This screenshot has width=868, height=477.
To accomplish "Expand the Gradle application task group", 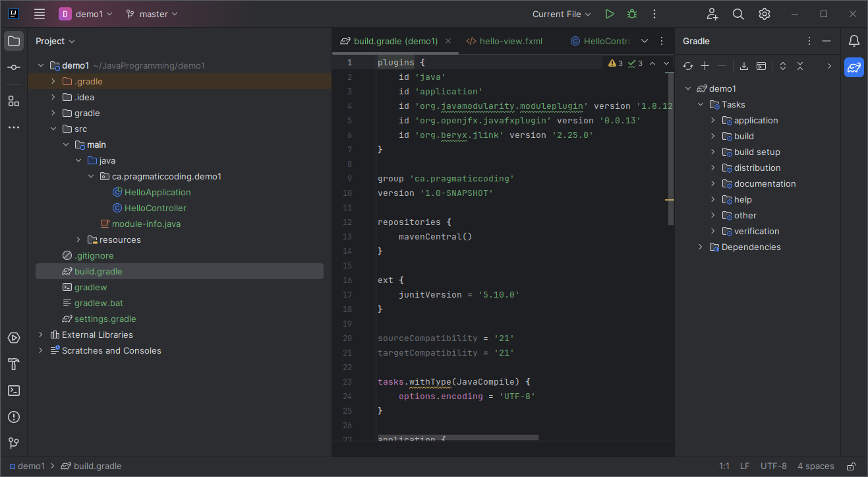I will click(713, 120).
